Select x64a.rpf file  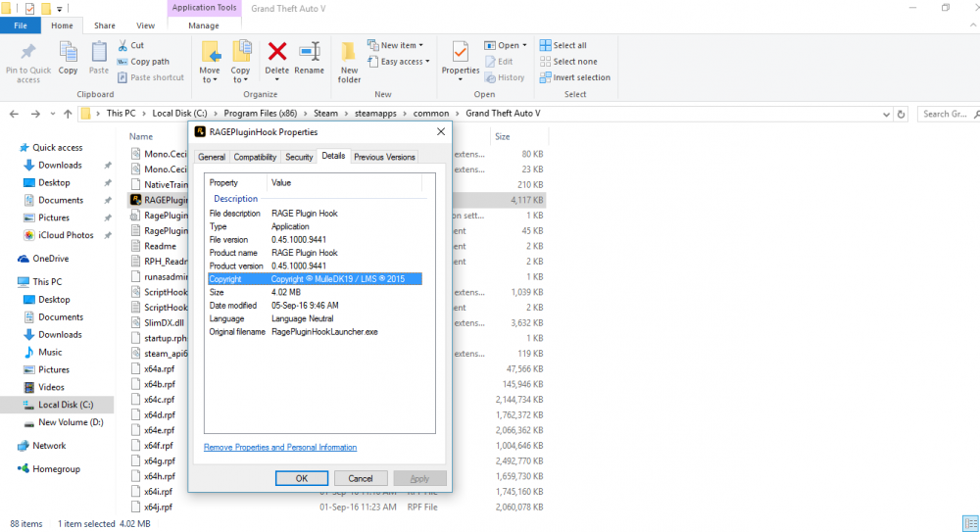pyautogui.click(x=160, y=368)
